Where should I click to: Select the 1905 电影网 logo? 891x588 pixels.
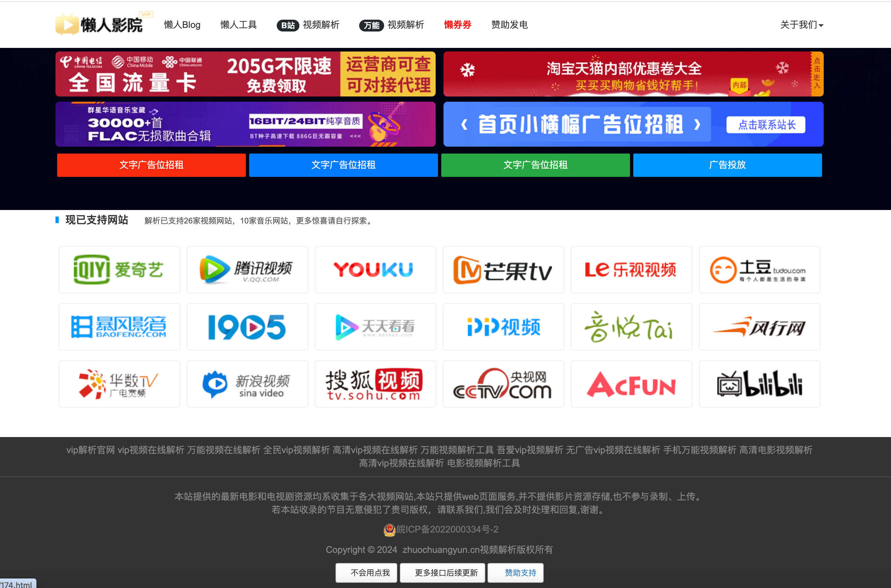click(x=247, y=326)
